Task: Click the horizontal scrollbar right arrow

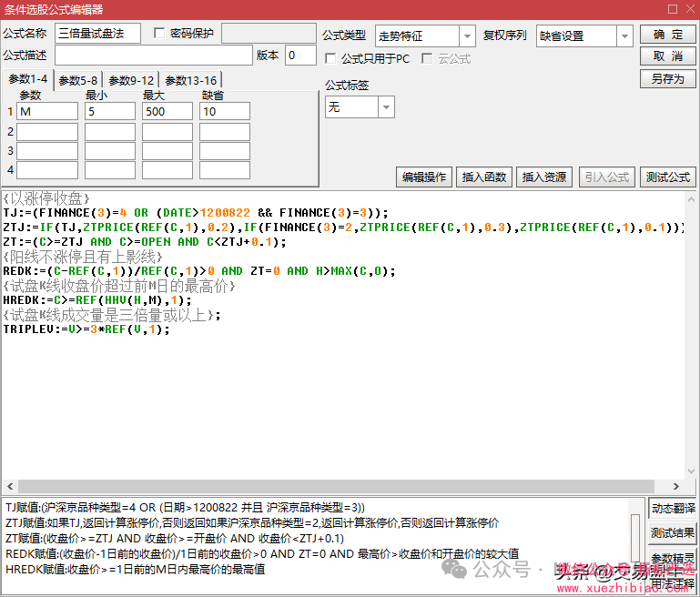Action: click(x=676, y=486)
